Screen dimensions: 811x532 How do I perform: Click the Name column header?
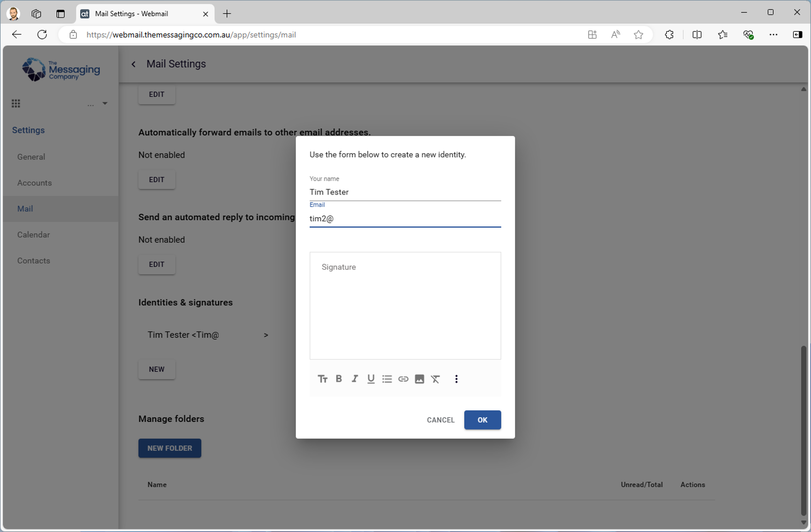click(157, 485)
